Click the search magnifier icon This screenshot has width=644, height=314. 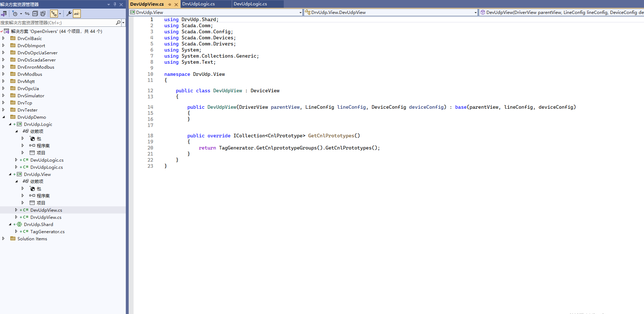point(118,23)
